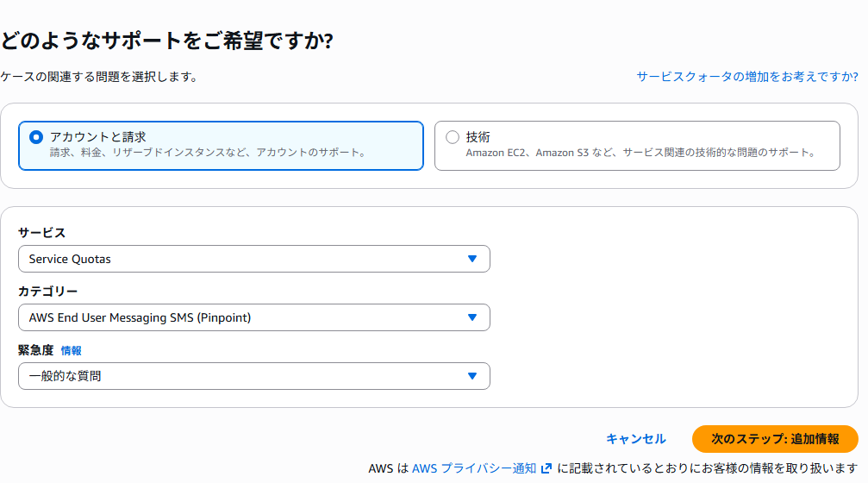
Task: Click the カテゴリー field label
Action: coord(47,292)
